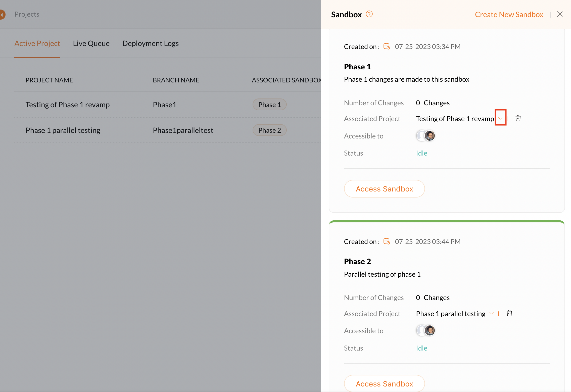Click the Sandbox help question mark icon
Image resolution: width=571 pixels, height=392 pixels.
tap(369, 14)
